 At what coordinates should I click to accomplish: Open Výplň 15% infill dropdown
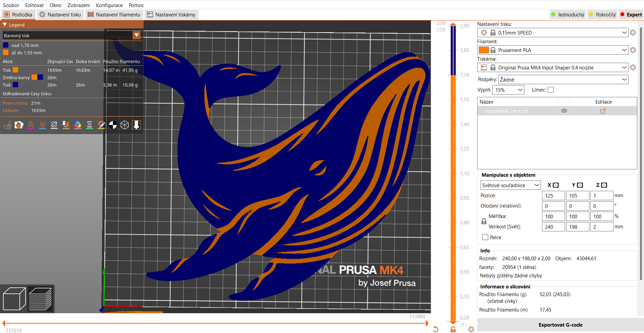tap(508, 90)
